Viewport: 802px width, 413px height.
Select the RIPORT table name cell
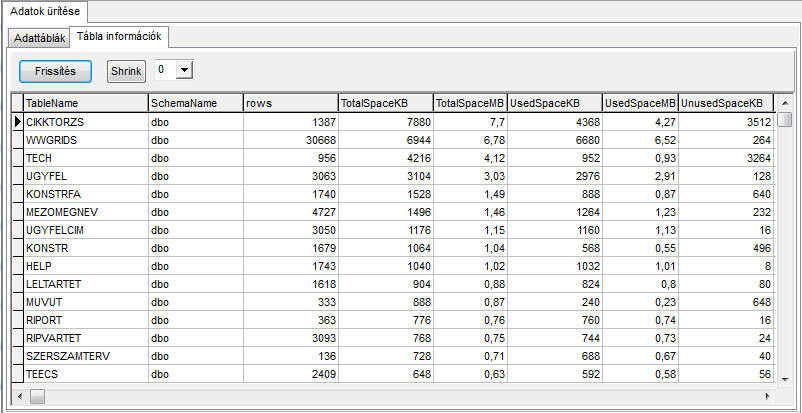click(86, 320)
